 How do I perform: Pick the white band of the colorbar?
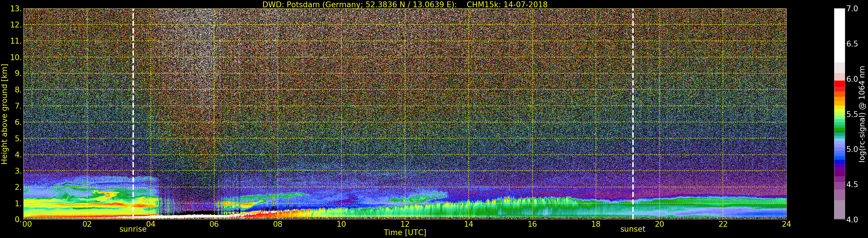[x=839, y=35]
